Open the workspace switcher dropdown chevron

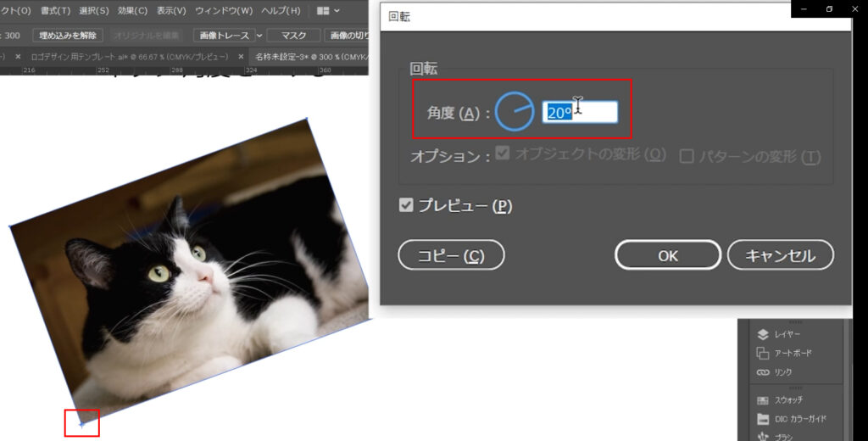[x=337, y=10]
